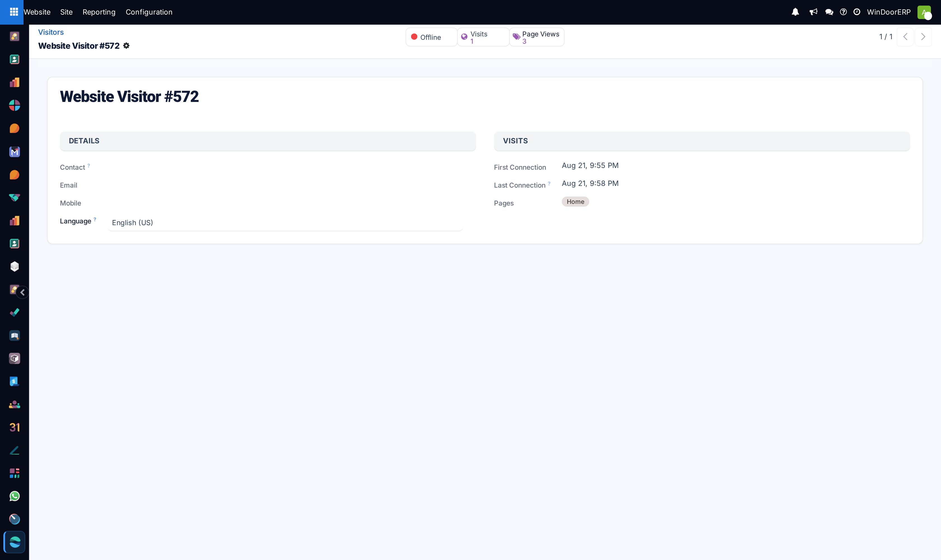The width and height of the screenshot is (941, 560).
Task: Click the Email field label
Action: pos(68,185)
